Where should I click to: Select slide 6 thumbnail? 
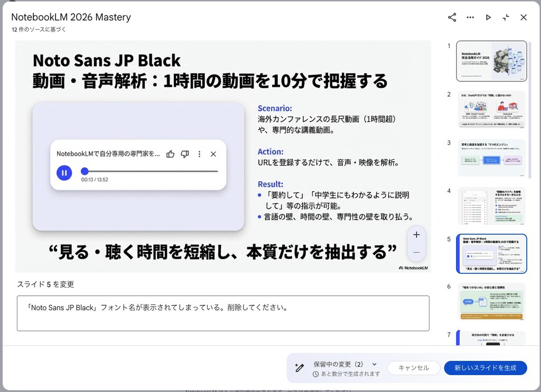[x=492, y=302]
